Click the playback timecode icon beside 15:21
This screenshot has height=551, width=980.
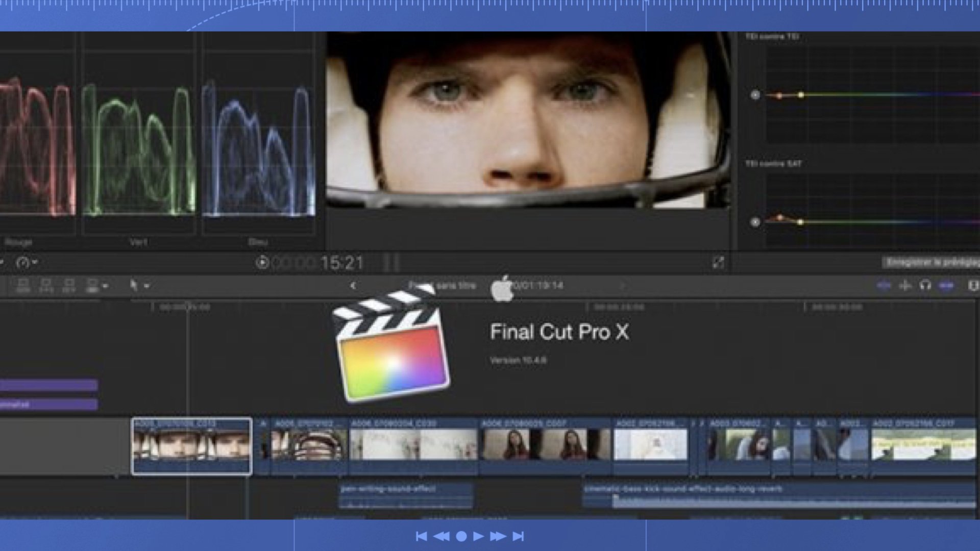point(262,263)
